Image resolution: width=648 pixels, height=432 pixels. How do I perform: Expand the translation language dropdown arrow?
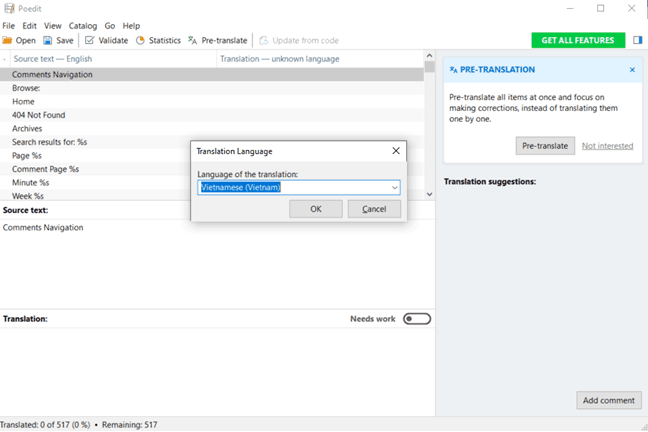[x=395, y=188]
